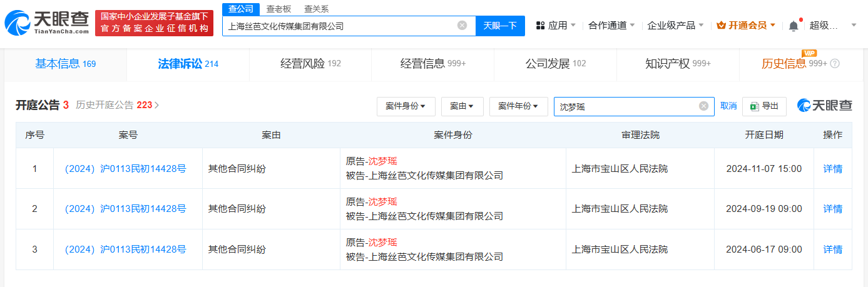Viewport: 868px width, 287px height.
Task: Expand the 合作通道 dropdown
Action: [x=611, y=26]
